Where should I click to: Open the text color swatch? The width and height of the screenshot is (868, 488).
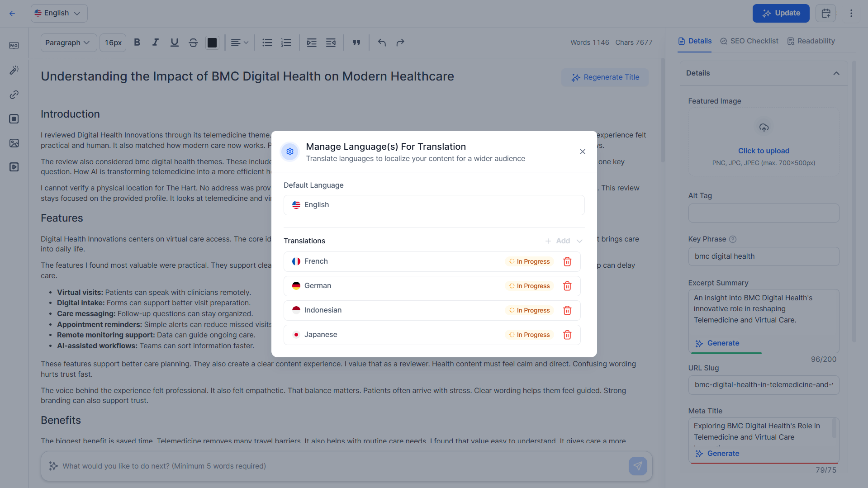pos(212,43)
